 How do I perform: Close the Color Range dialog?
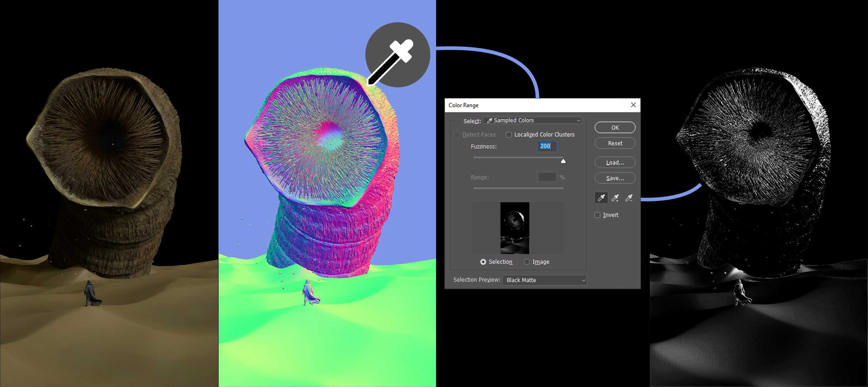[633, 105]
